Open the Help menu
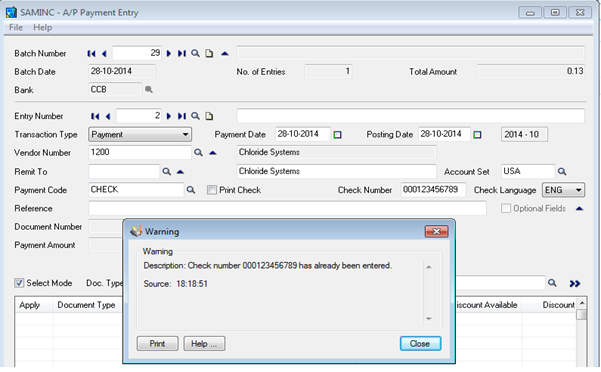Viewport: 601px width, 372px height. 43,28
